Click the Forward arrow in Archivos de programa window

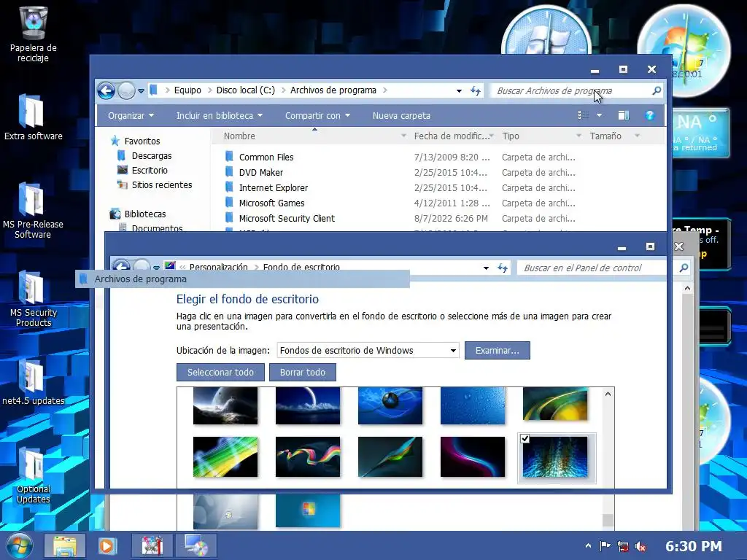[126, 90]
